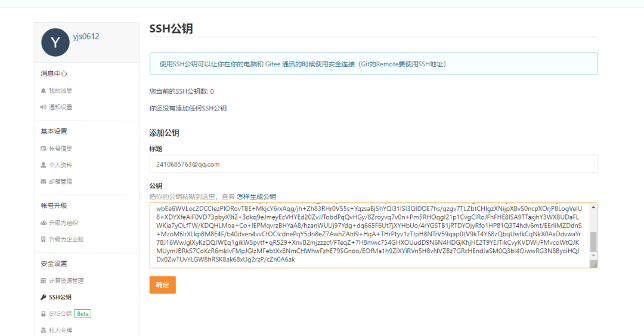Viewport: 644px width, 336px height.
Task: Click the Y avatar circle
Action: point(55,42)
